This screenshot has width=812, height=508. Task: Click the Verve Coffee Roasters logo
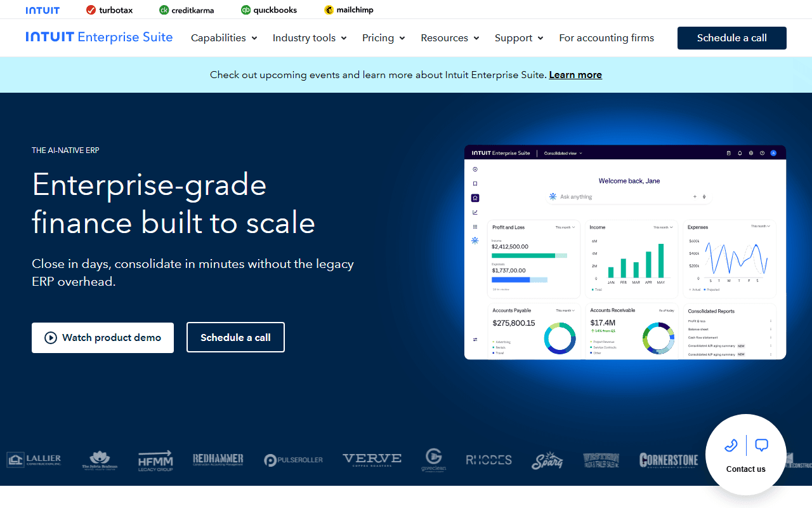tap(372, 460)
